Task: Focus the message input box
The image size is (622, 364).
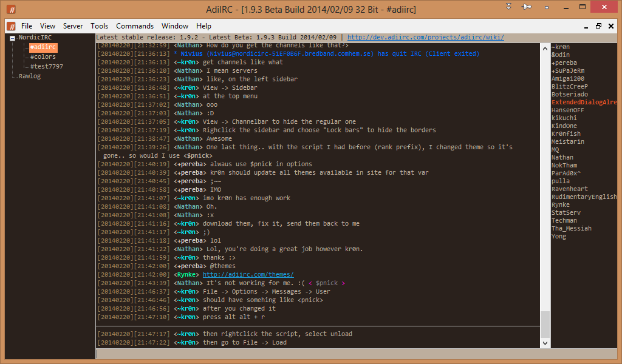Action: (x=356, y=354)
